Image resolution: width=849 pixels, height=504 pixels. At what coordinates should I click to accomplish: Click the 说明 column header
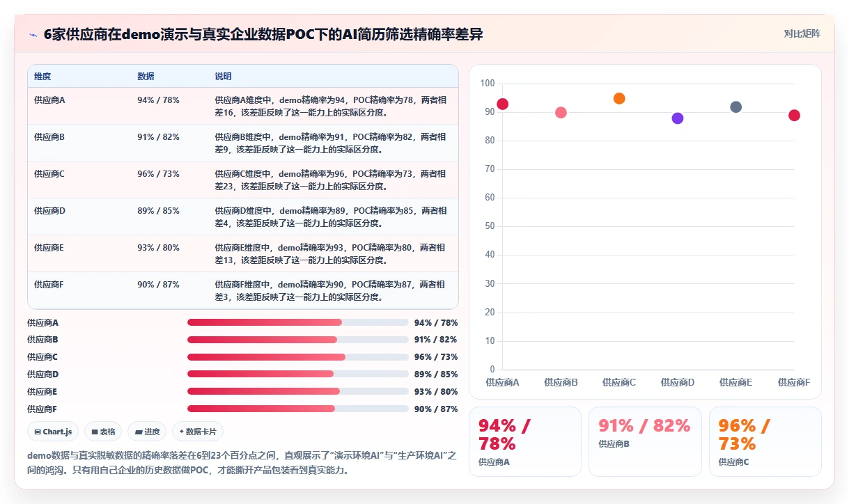[x=223, y=77]
